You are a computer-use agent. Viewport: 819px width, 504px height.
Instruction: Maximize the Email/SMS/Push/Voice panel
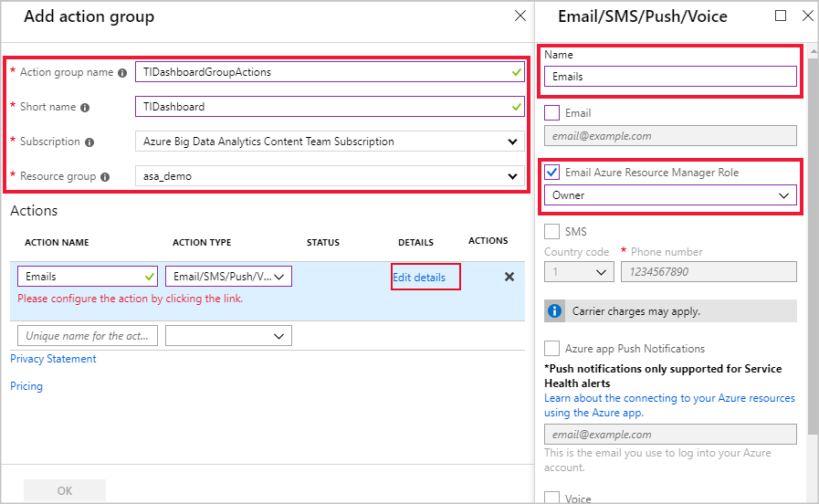781,16
